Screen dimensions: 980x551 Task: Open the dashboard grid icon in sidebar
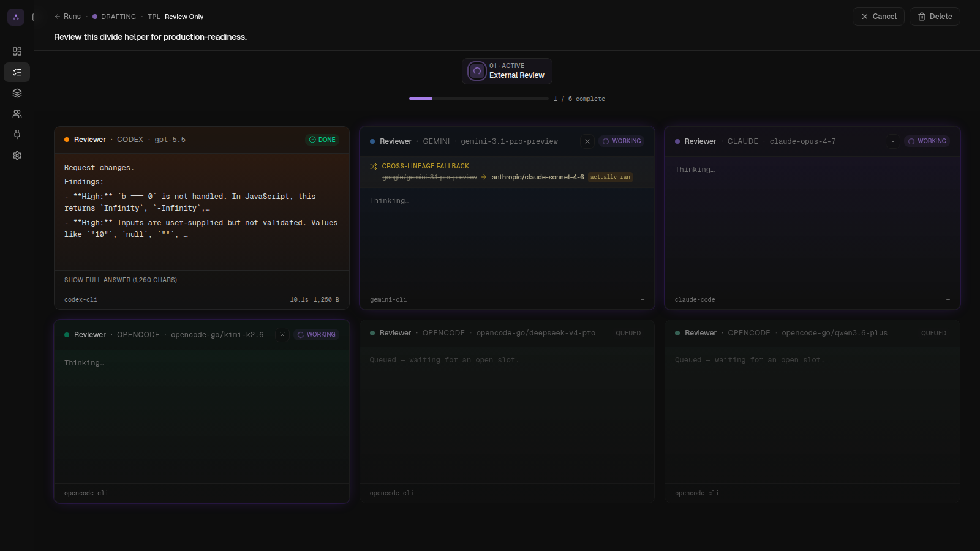pos(17,51)
